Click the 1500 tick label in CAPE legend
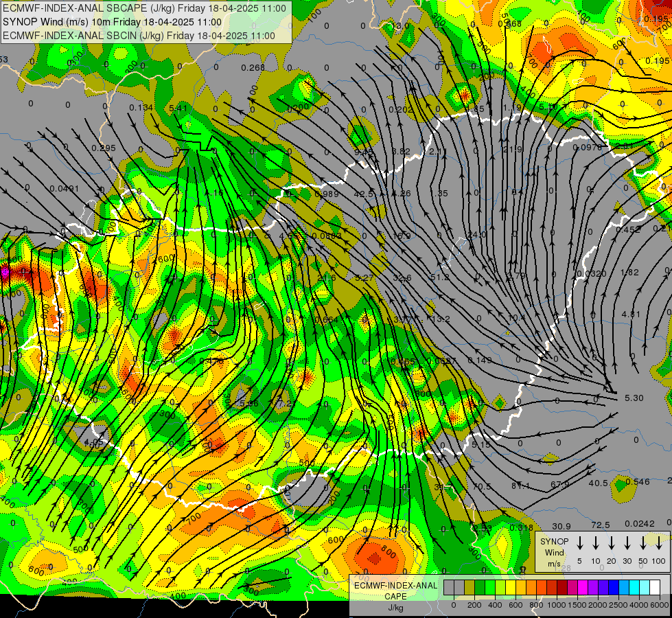The width and height of the screenshot is (672, 618). tap(577, 605)
